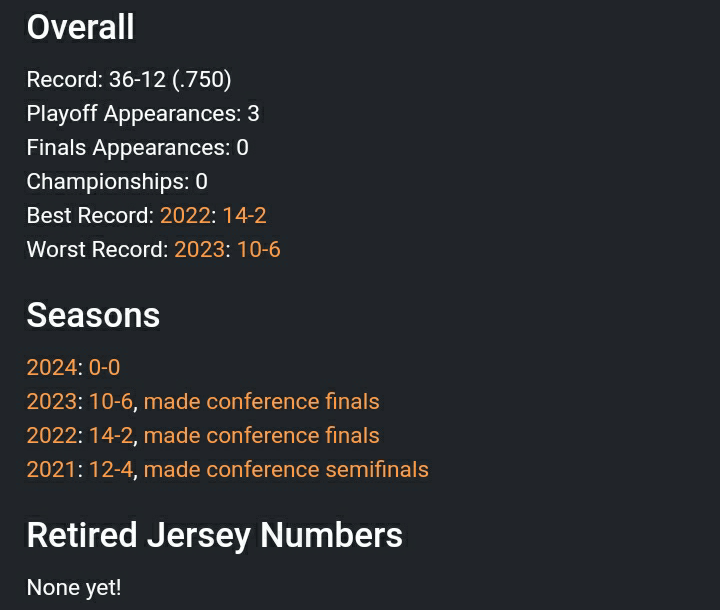The image size is (720, 610).
Task: Open the 2022 link under Seasons
Action: point(51,436)
